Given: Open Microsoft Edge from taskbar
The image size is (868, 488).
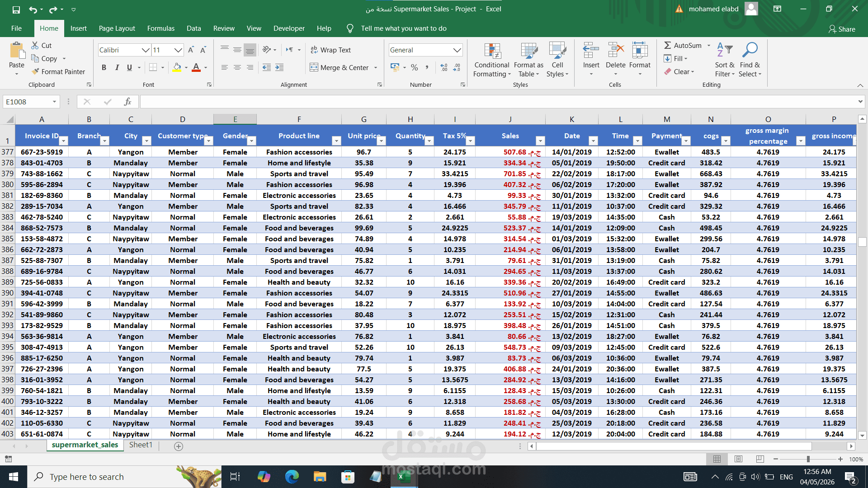Looking at the screenshot, I should pos(292,477).
